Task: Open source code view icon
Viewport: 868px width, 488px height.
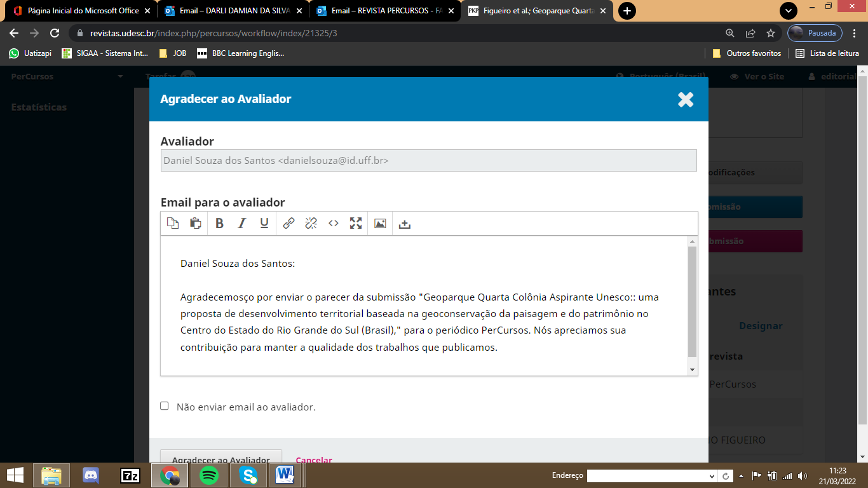Action: [x=333, y=224]
